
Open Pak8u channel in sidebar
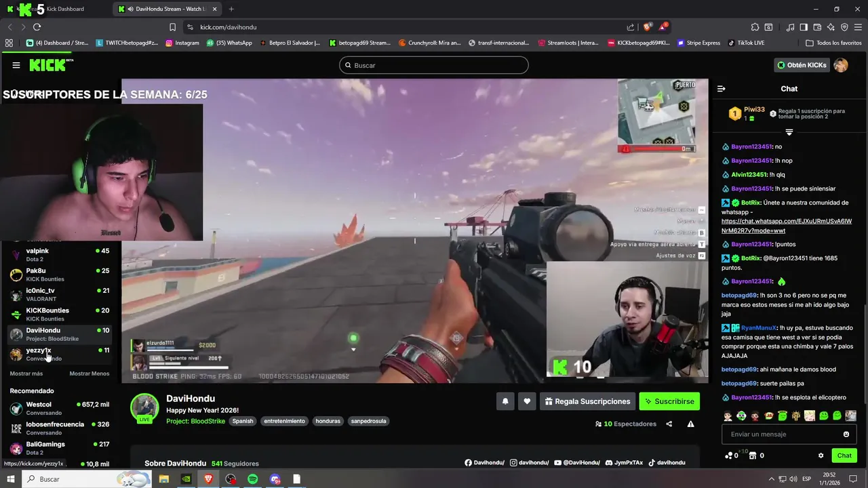(x=60, y=274)
